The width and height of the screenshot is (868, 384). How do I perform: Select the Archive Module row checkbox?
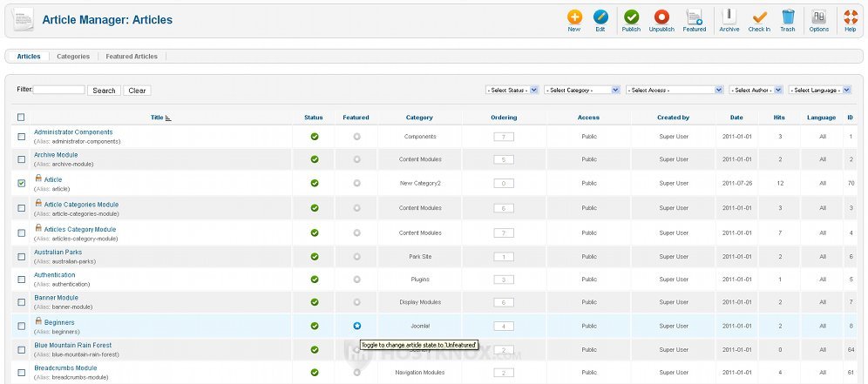tap(22, 159)
